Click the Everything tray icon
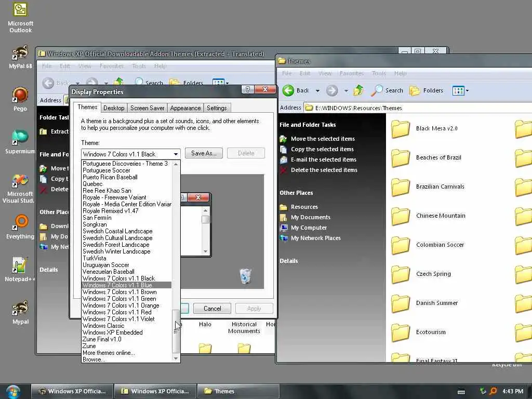The height and width of the screenshot is (399, 532). (x=494, y=391)
